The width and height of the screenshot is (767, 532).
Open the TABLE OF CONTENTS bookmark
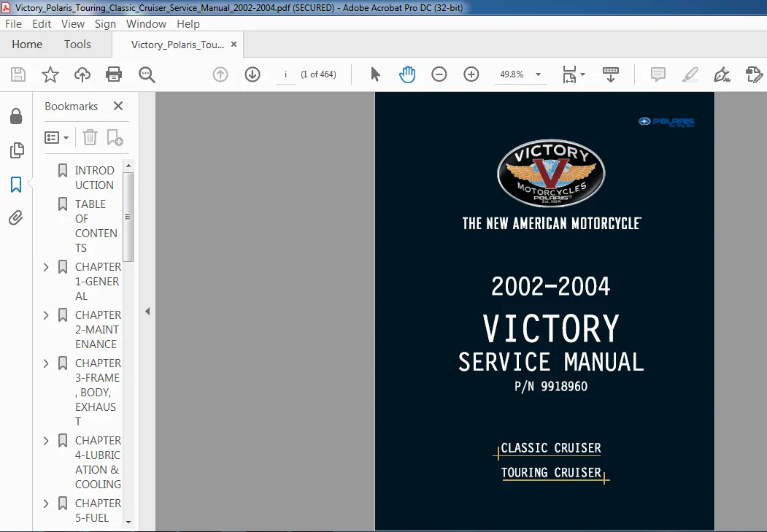96,226
